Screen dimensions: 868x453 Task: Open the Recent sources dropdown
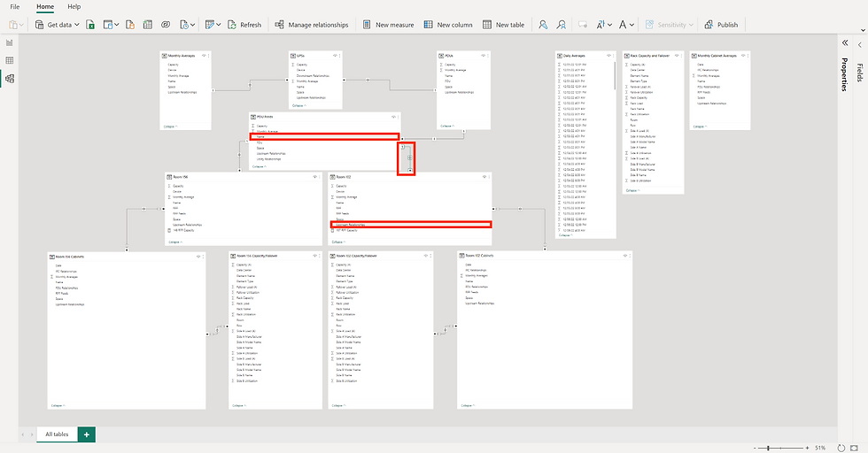(x=193, y=25)
